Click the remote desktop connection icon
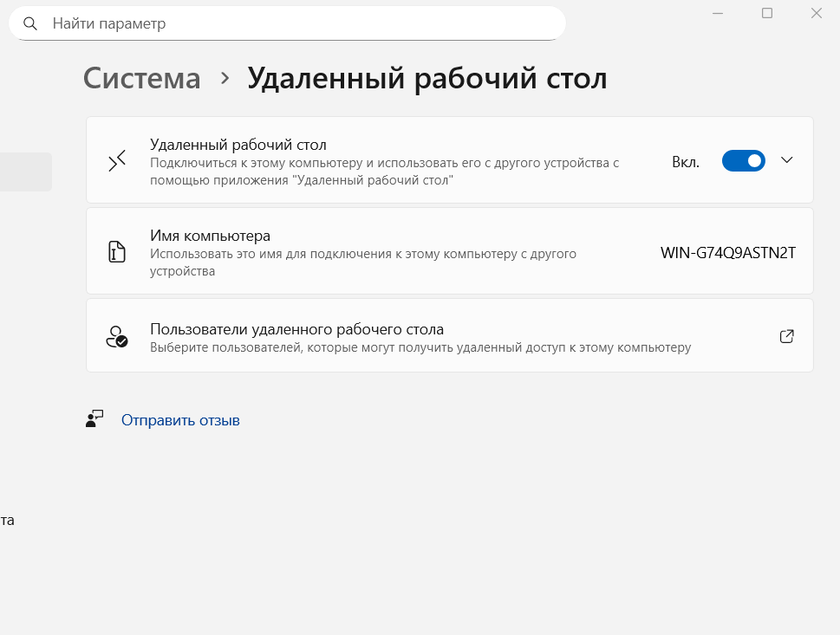 click(117, 161)
